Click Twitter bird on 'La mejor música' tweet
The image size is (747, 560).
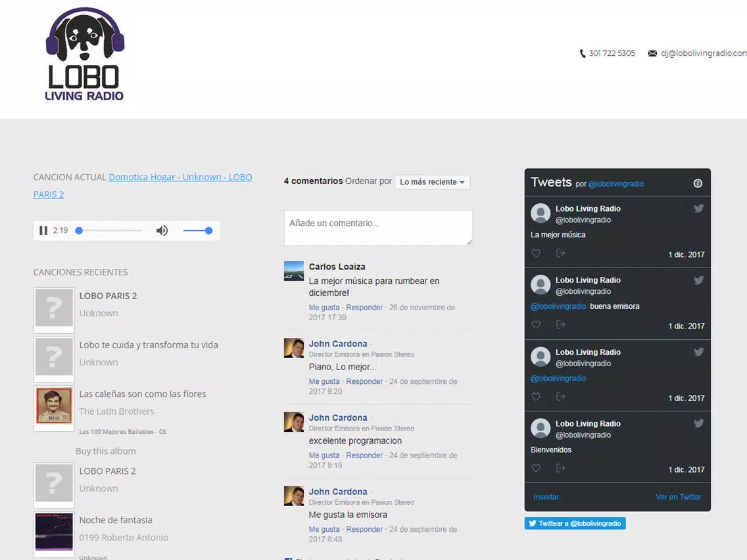click(x=698, y=208)
